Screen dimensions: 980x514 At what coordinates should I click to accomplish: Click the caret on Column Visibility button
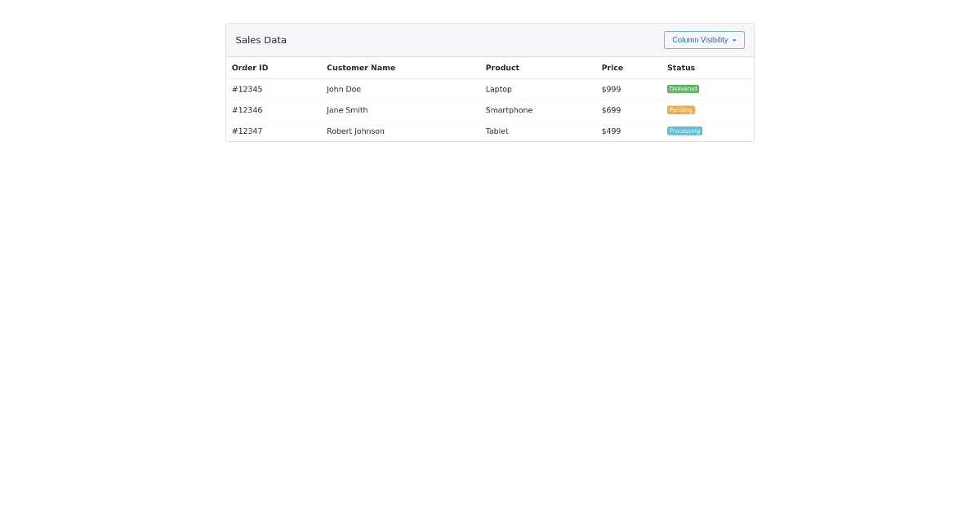coord(735,39)
